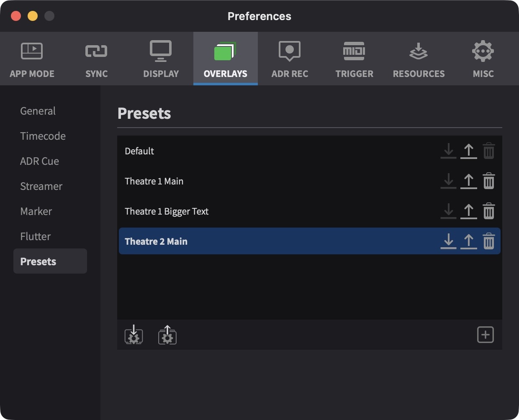Select the Default preset row

coord(310,151)
